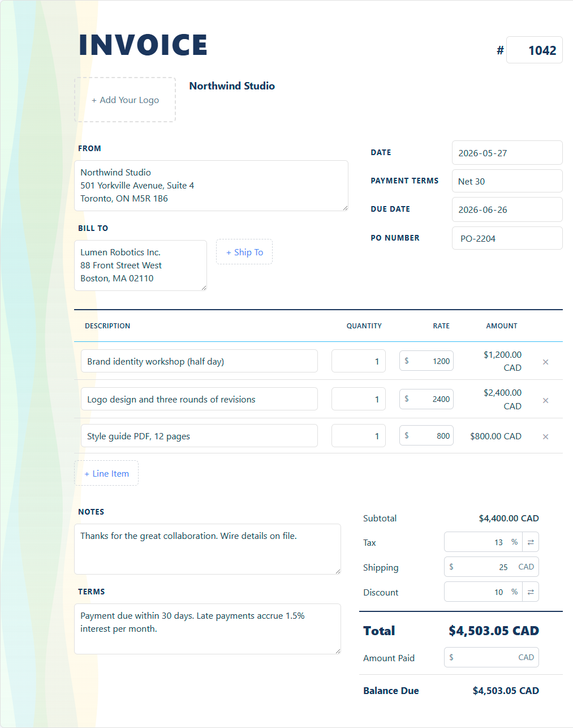This screenshot has width=573, height=728.
Task: Click the INVOICE title heading
Action: pos(143,45)
